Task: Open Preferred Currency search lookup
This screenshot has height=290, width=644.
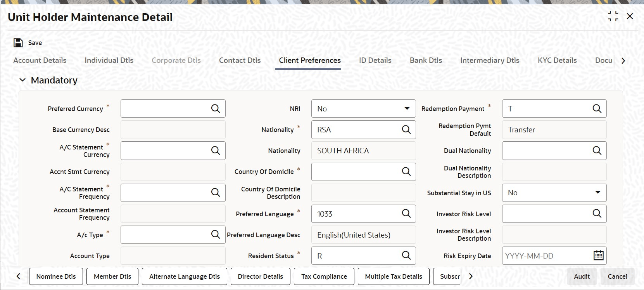Action: [x=216, y=109]
